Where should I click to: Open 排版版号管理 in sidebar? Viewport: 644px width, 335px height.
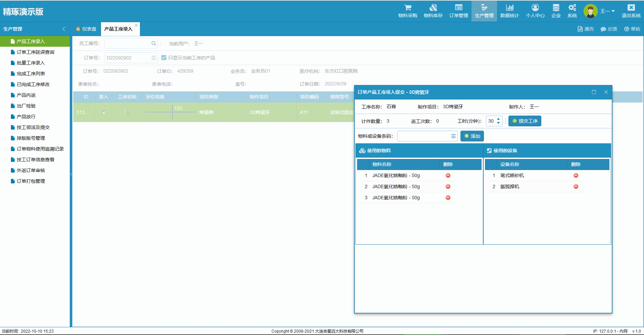[35, 138]
